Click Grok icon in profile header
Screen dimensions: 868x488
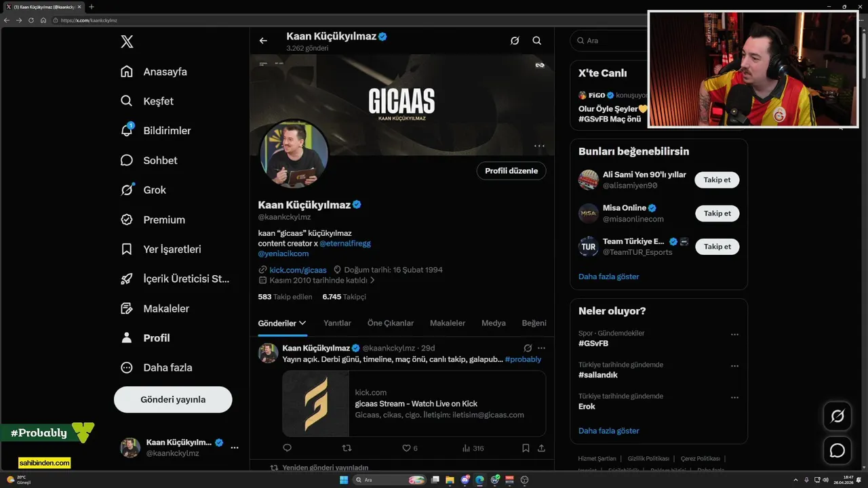click(x=515, y=41)
